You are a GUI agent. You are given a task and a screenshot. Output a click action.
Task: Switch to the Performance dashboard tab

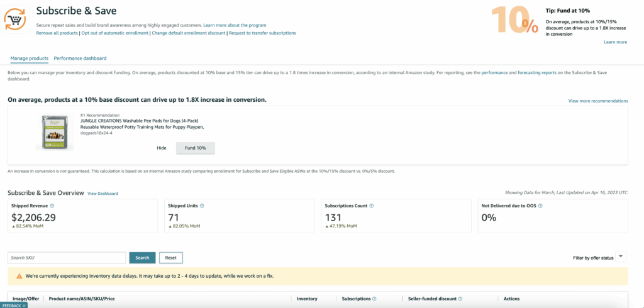pos(80,58)
